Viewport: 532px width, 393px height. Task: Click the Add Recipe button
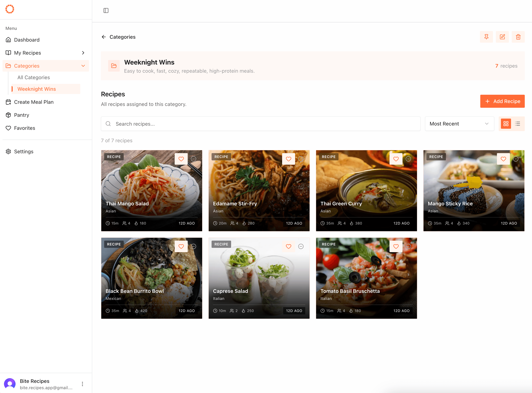pos(502,101)
